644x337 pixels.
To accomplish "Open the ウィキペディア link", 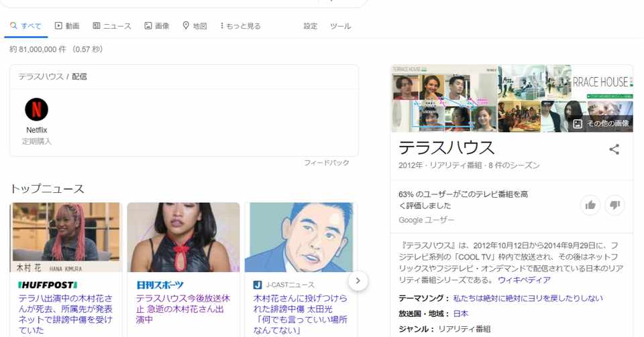I will pos(524,280).
